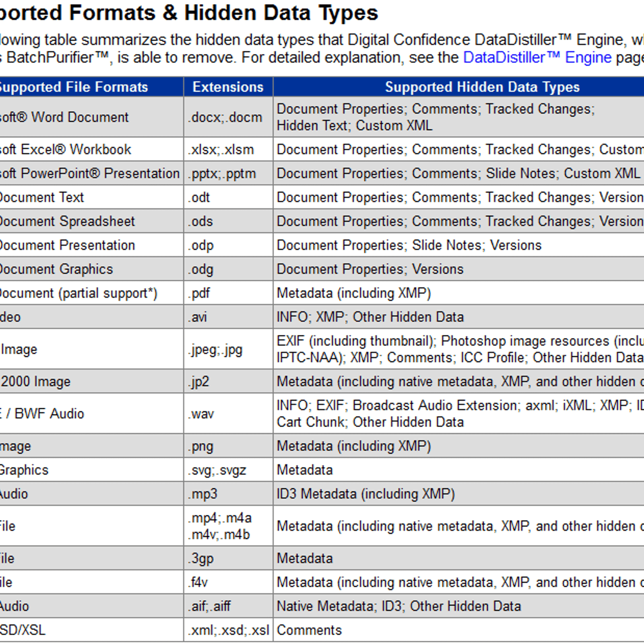The width and height of the screenshot is (644, 644).
Task: Open the DataDistiller Engine link
Action: [537, 58]
